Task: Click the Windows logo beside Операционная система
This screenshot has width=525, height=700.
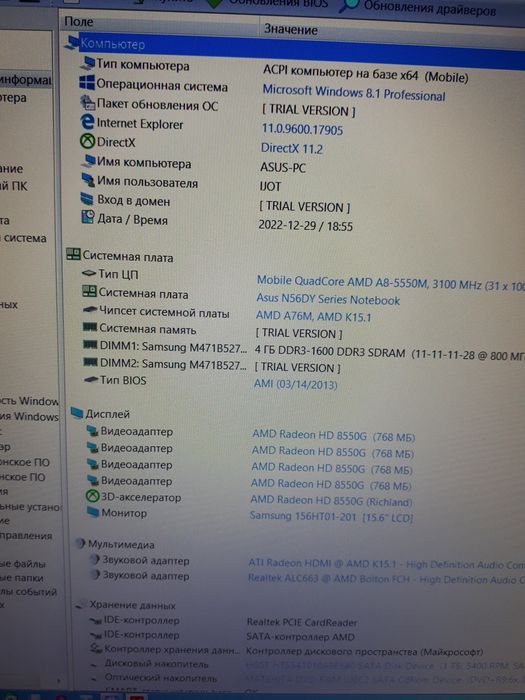Action: (x=87, y=83)
